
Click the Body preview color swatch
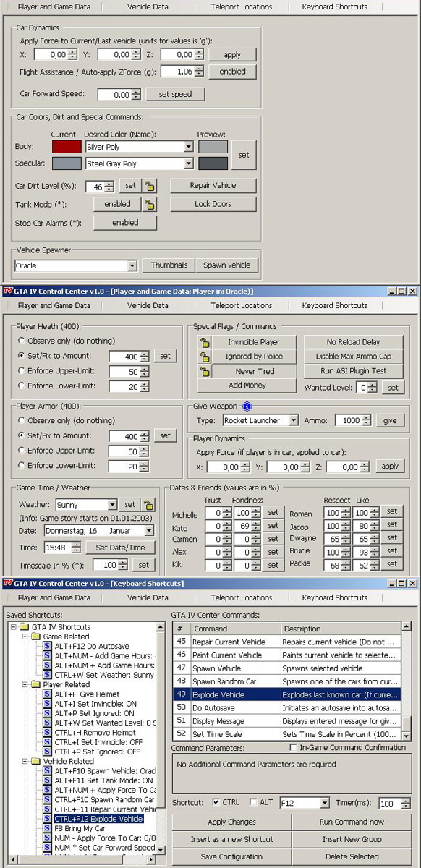pos(213,147)
